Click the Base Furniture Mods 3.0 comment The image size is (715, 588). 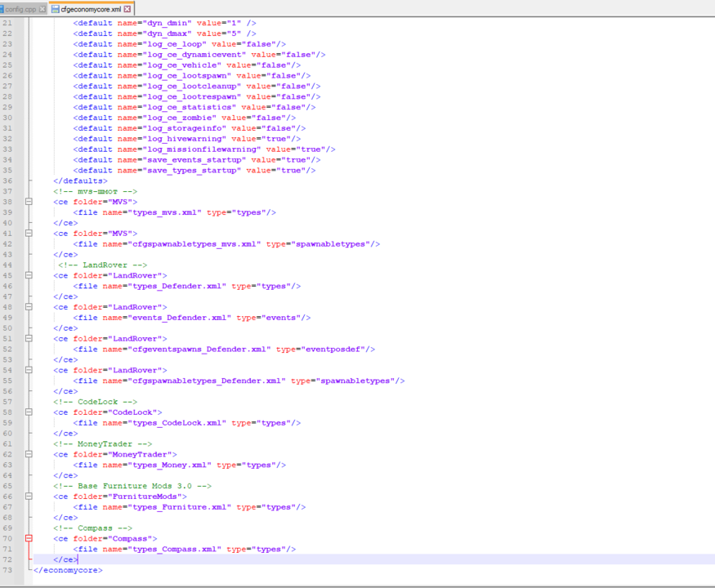[132, 486]
